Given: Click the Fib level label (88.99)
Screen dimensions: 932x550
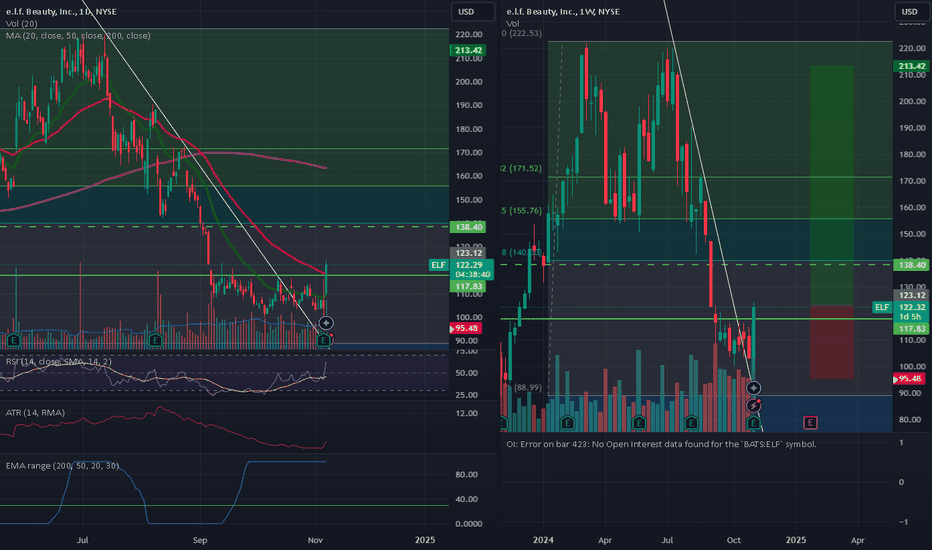Looking at the screenshot, I should pos(528,387).
